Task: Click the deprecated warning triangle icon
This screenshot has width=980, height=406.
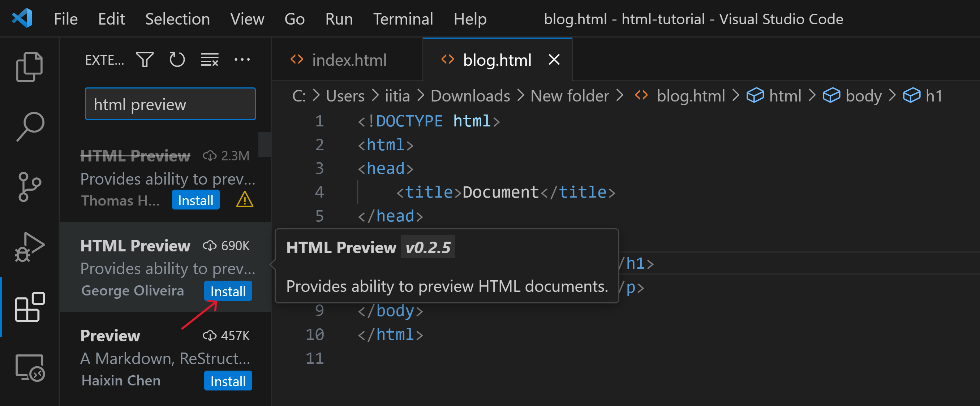Action: tap(245, 200)
